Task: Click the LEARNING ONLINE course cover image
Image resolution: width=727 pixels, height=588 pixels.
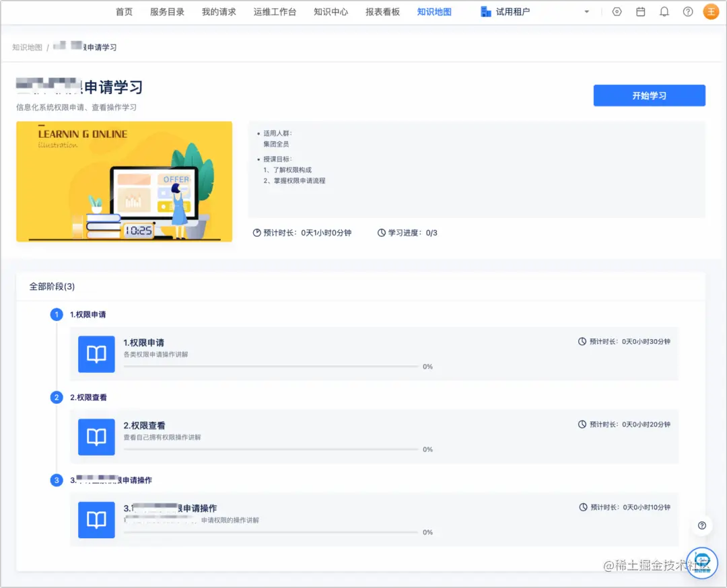Action: (125, 182)
